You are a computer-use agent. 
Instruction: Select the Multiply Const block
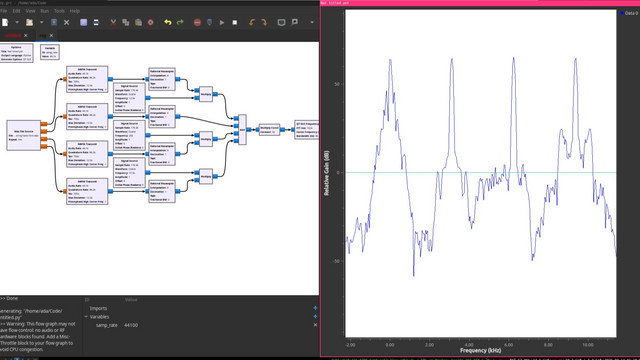pyautogui.click(x=269, y=130)
